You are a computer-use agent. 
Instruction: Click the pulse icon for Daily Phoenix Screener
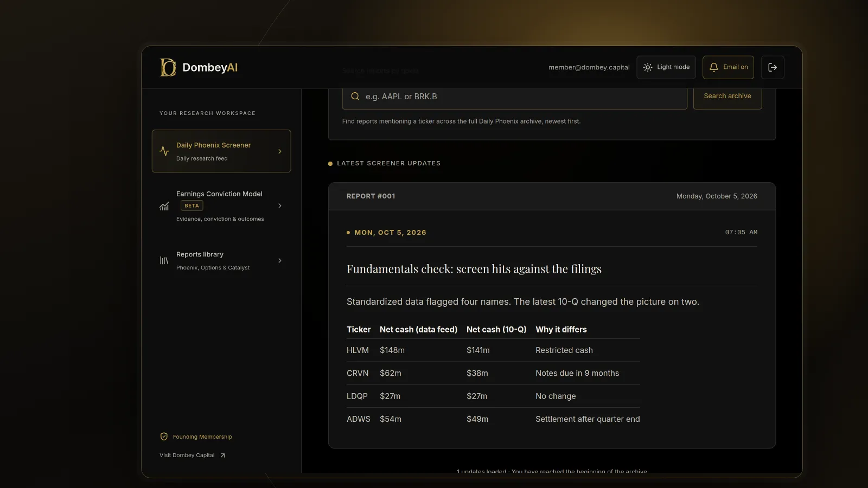click(x=164, y=151)
